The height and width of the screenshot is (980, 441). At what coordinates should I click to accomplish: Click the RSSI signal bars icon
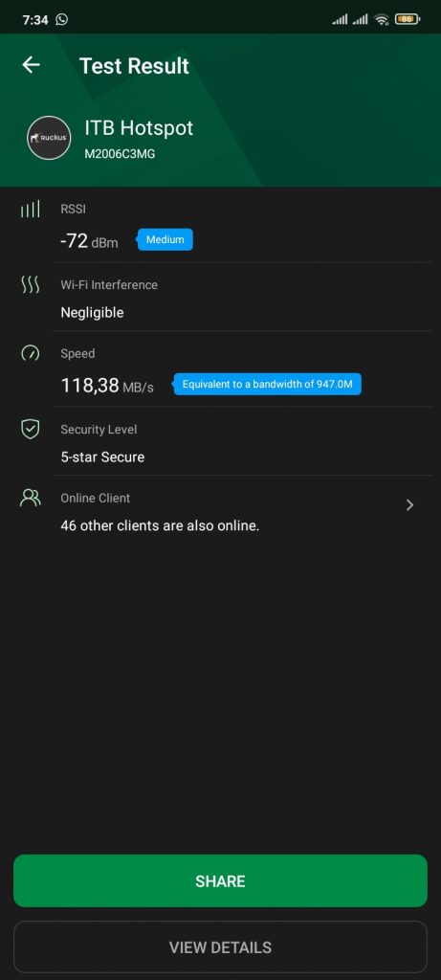tap(30, 209)
